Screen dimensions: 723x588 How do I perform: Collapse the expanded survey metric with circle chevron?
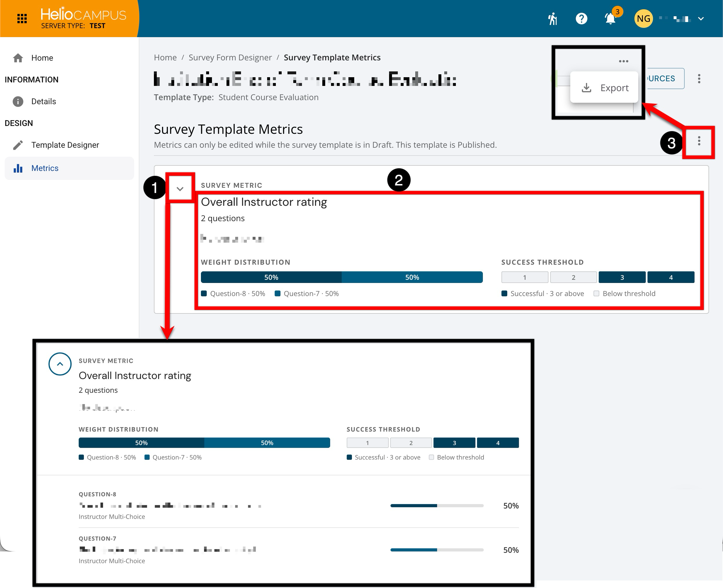point(60,364)
